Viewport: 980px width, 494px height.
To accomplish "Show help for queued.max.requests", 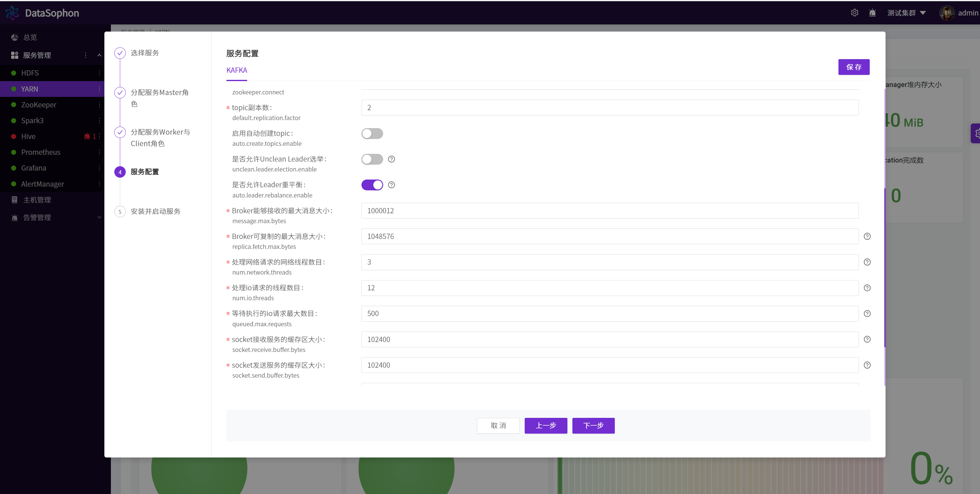I will 867,313.
